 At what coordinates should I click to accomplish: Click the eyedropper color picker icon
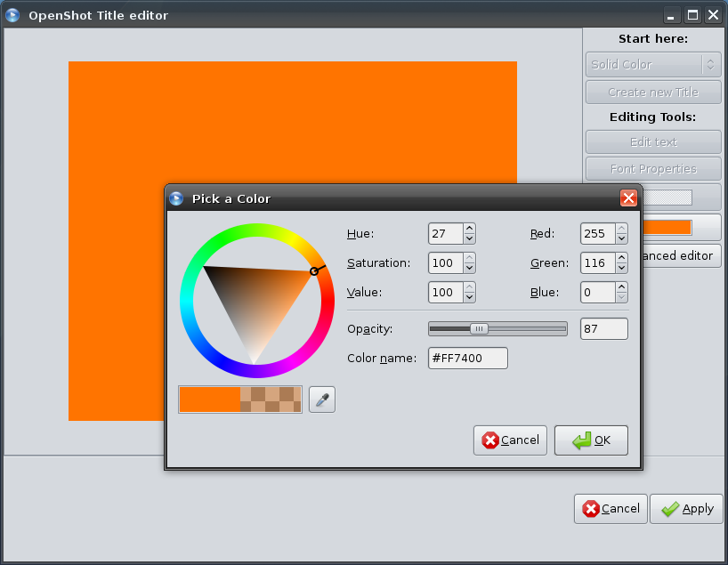322,400
